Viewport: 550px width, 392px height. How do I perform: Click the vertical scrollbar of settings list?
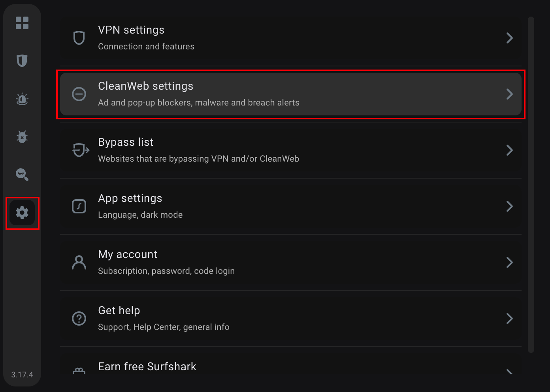tap(531, 185)
